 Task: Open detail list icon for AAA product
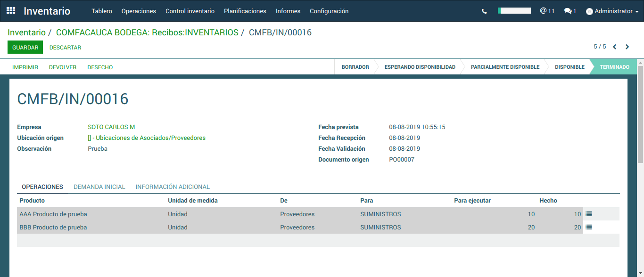point(588,214)
